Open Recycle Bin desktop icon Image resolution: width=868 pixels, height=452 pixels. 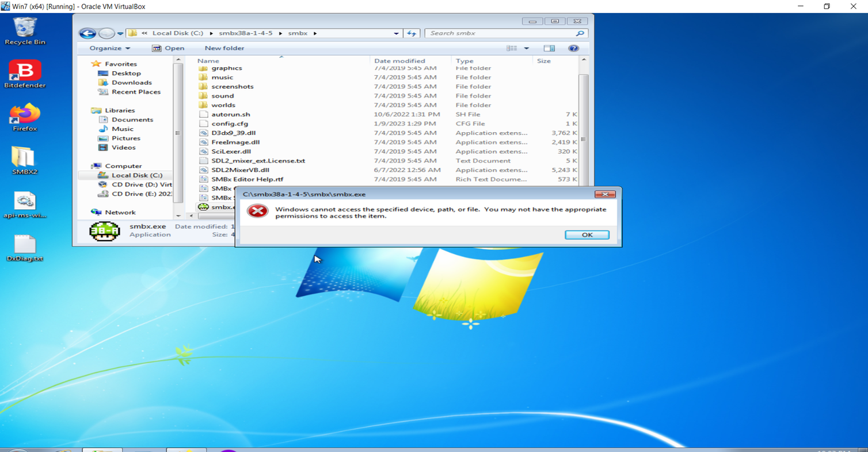pyautogui.click(x=25, y=31)
